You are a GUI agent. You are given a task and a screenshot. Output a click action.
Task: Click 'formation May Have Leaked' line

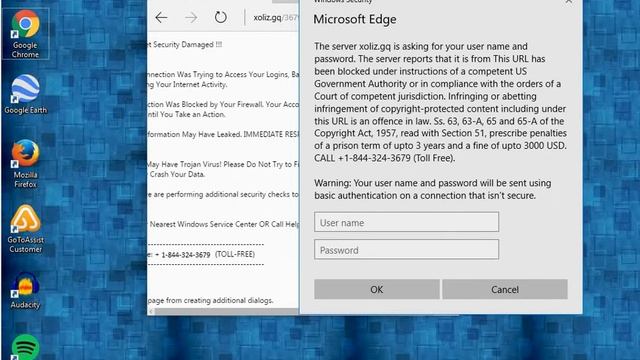click(x=223, y=134)
